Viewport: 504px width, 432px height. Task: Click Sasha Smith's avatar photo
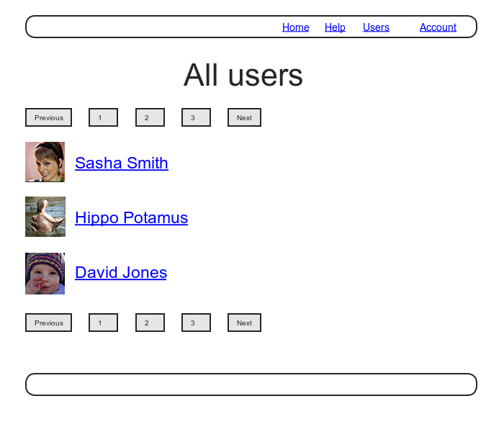[45, 162]
